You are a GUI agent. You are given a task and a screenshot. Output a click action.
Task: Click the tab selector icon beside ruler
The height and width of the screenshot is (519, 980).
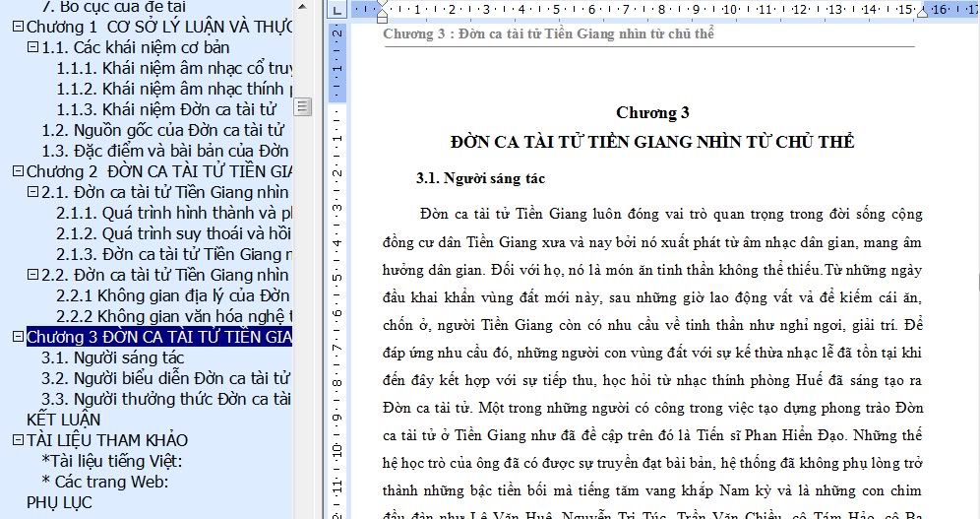(337, 10)
